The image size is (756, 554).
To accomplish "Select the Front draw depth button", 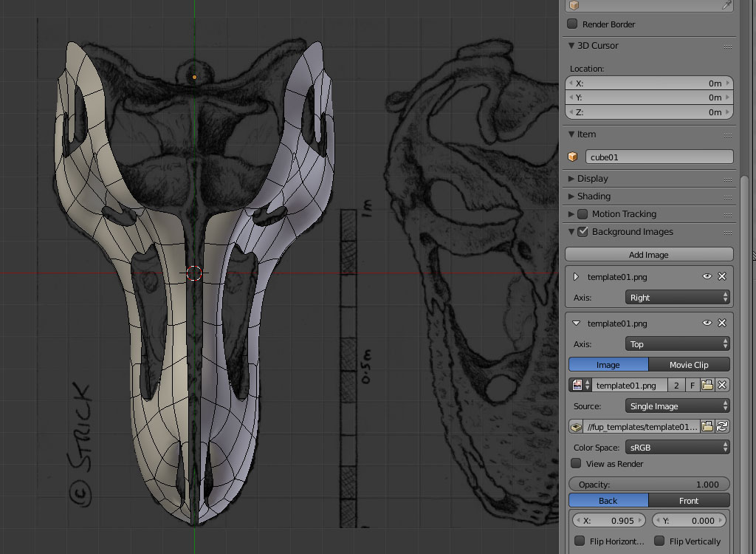I will pos(689,500).
